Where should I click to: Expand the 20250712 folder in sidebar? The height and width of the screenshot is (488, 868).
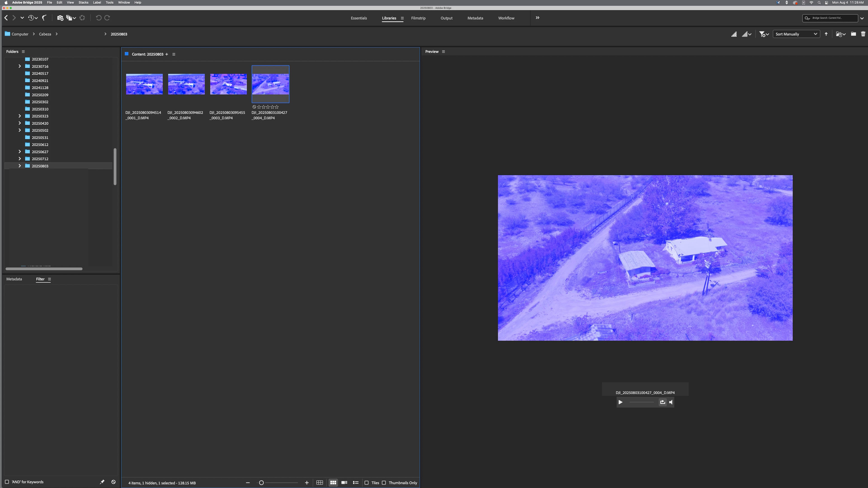19,159
